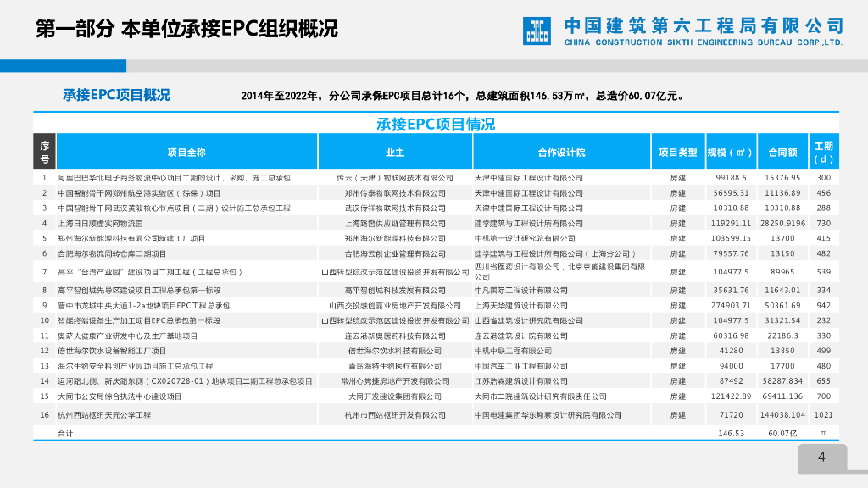868x488 pixels.
Task: Click design institute 建学建筑与工程设计所有限公司（上海分公司）
Action: (555, 254)
